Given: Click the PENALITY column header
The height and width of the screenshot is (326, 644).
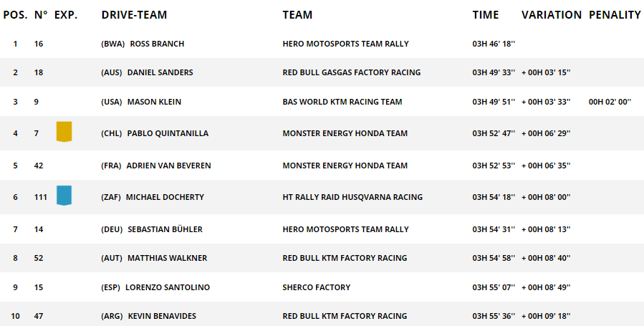Looking at the screenshot, I should (x=615, y=15).
